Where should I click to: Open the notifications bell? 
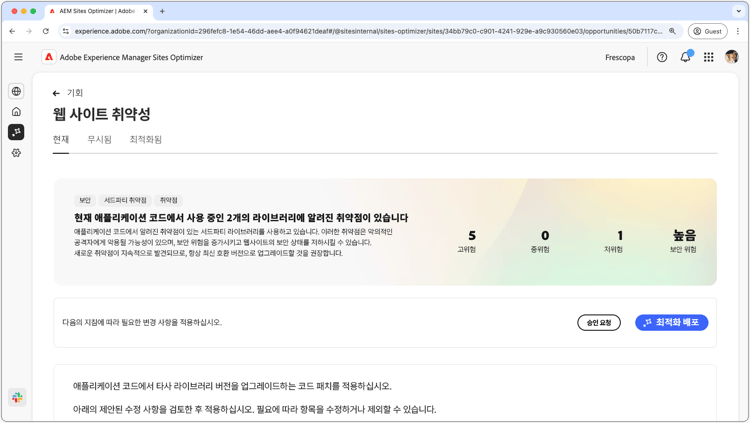(x=685, y=57)
